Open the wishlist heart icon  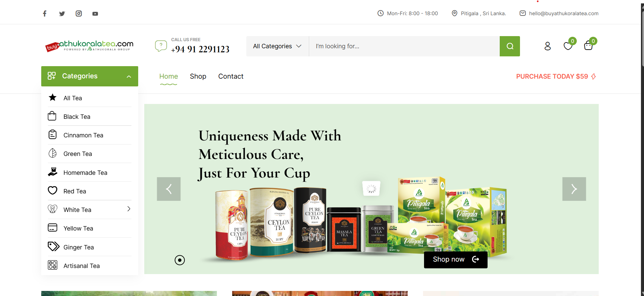[x=568, y=46]
